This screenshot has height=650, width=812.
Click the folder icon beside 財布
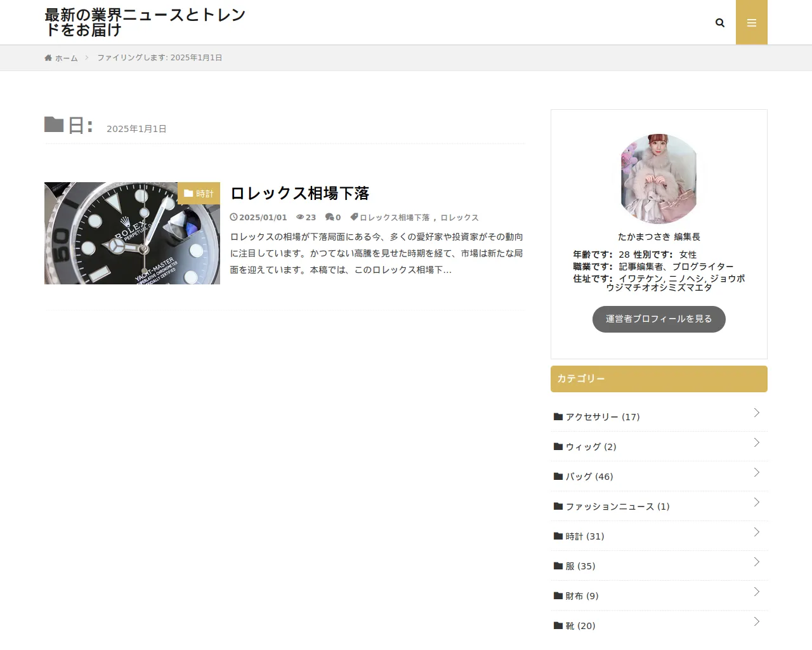pos(558,595)
